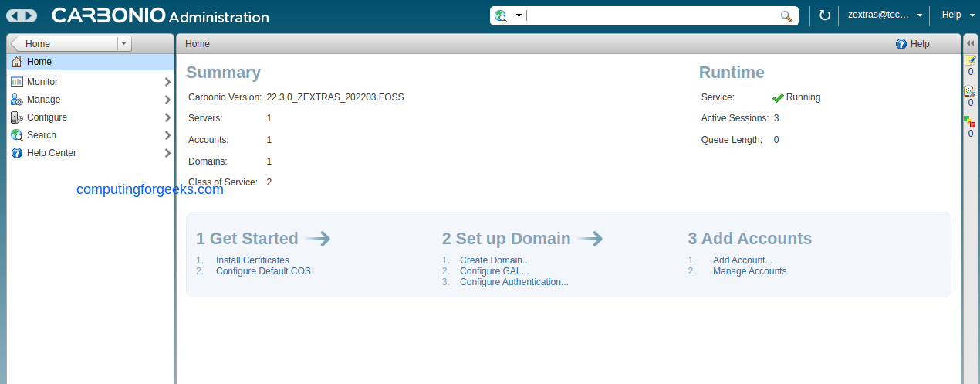Click the Help Center question mark icon
The image size is (980, 384).
[17, 153]
